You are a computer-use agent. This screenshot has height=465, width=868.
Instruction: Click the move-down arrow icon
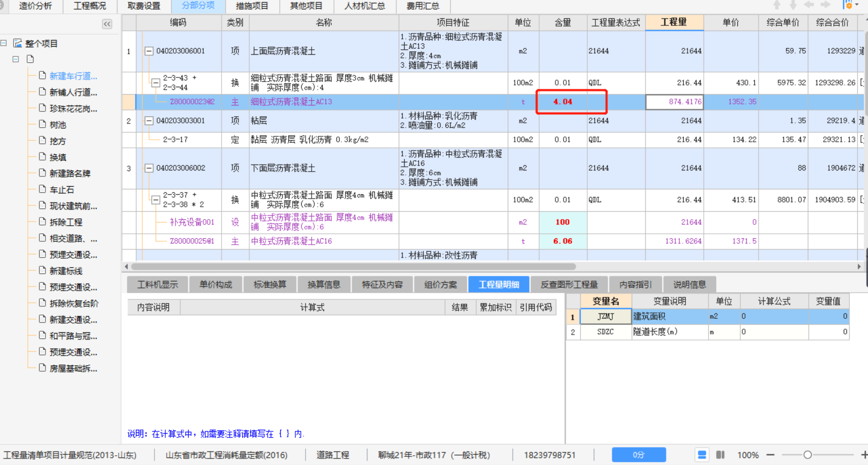(793, 5)
